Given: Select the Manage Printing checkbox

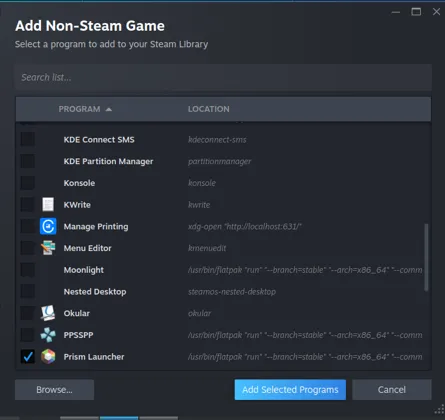Looking at the screenshot, I should [x=28, y=226].
